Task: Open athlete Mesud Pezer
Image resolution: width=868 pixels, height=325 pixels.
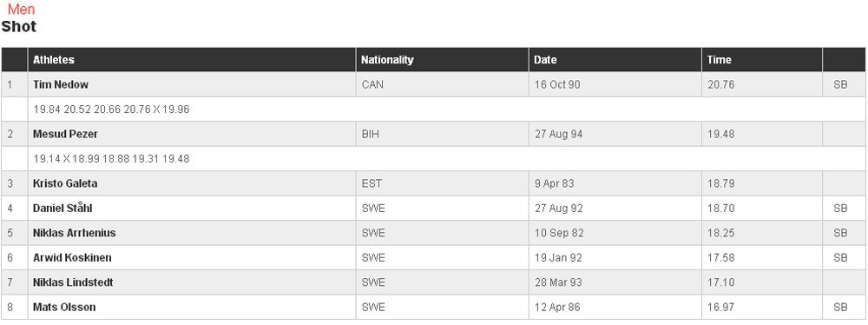Action: tap(65, 134)
